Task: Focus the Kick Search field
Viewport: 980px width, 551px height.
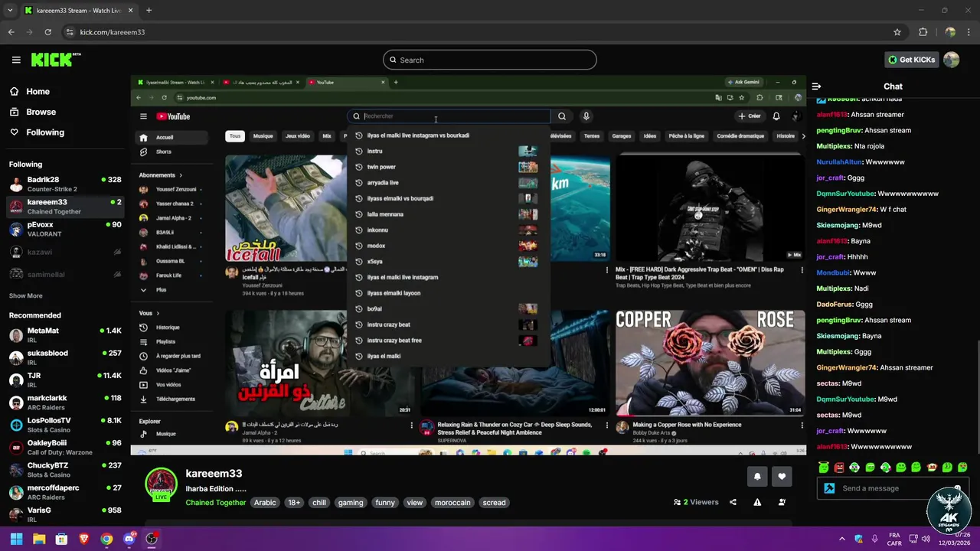Action: click(x=490, y=60)
